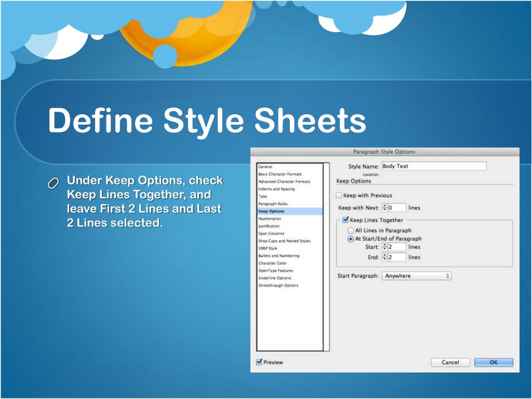532x399 pixels.
Task: Click the Keep with Next stepper arrows
Action: (x=384, y=208)
